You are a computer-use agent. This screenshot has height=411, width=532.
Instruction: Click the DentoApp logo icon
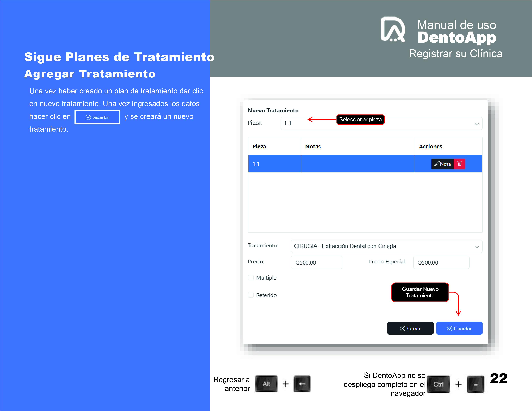pyautogui.click(x=393, y=29)
